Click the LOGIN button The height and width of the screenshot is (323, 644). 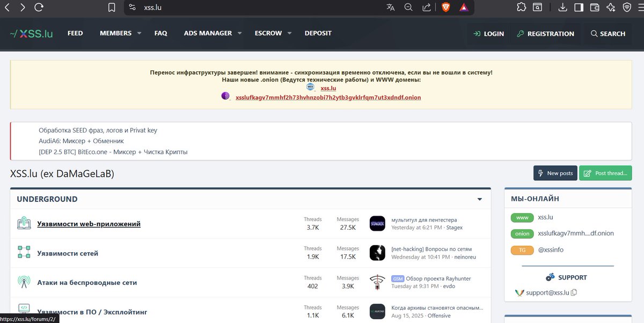click(x=489, y=33)
